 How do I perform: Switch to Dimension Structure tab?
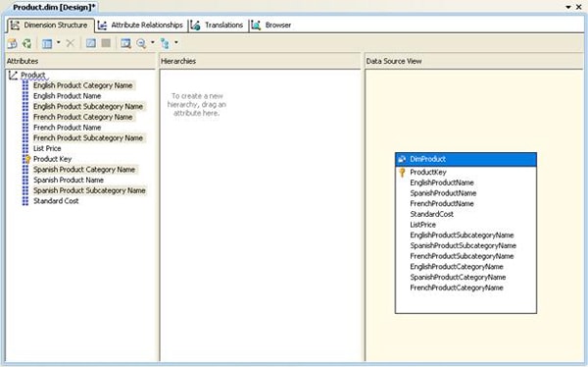point(50,26)
